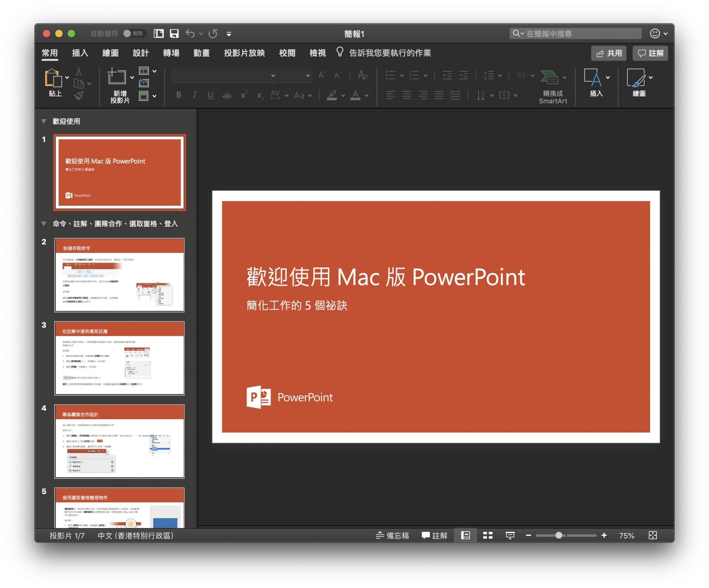
Task: Click the Clear Formatting icon
Action: point(363,75)
